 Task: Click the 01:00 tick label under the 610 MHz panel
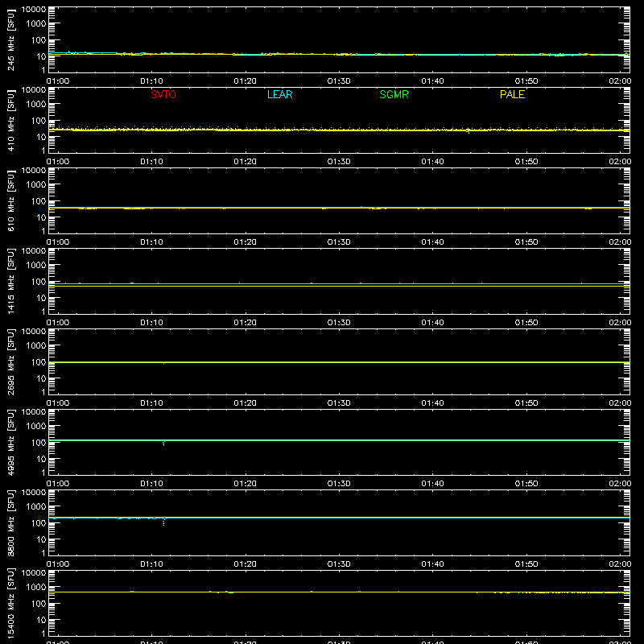[x=58, y=242]
